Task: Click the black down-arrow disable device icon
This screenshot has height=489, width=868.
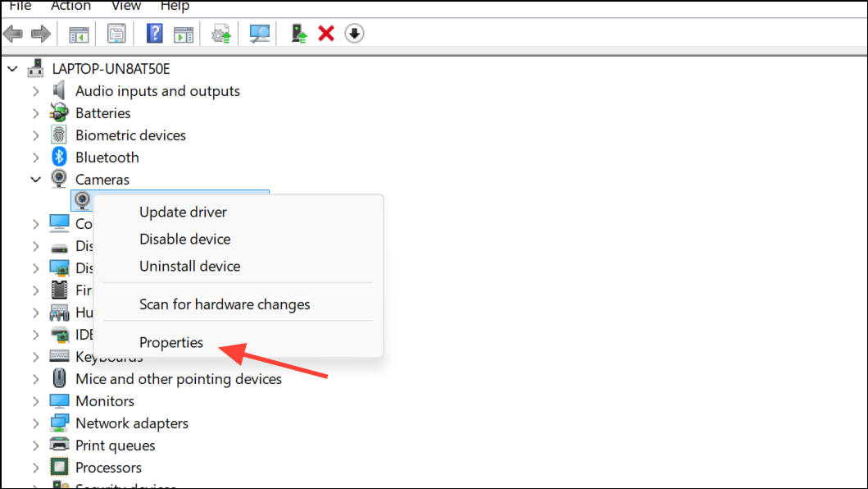Action: [x=354, y=34]
